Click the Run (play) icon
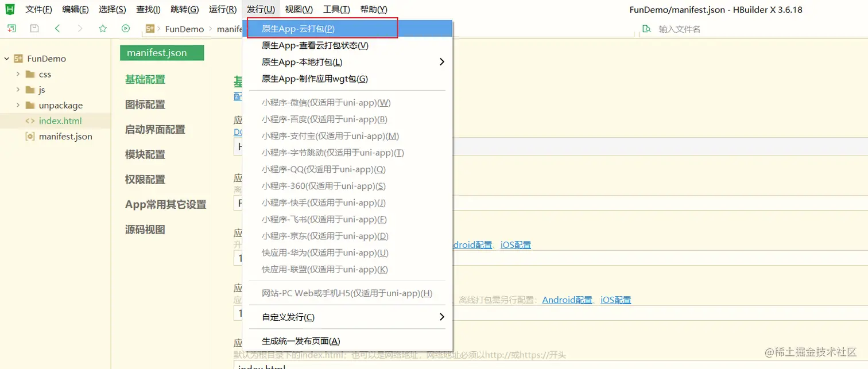Image resolution: width=868 pixels, height=369 pixels. tap(126, 28)
